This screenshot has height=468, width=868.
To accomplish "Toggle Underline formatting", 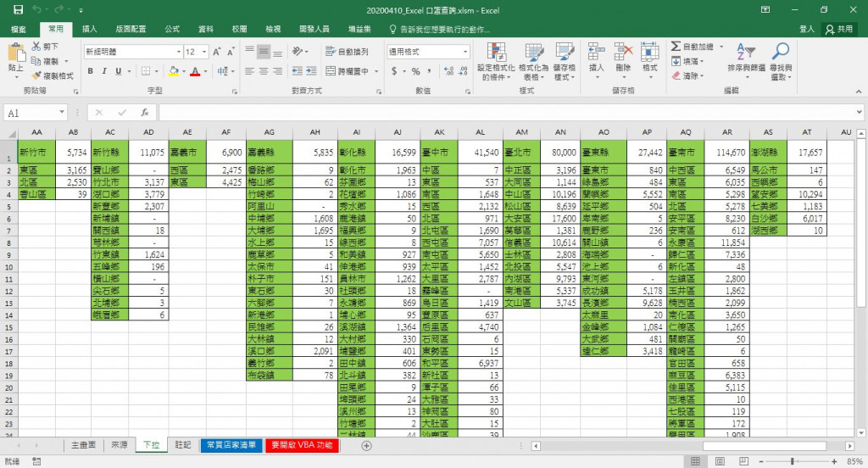I will click(x=118, y=71).
